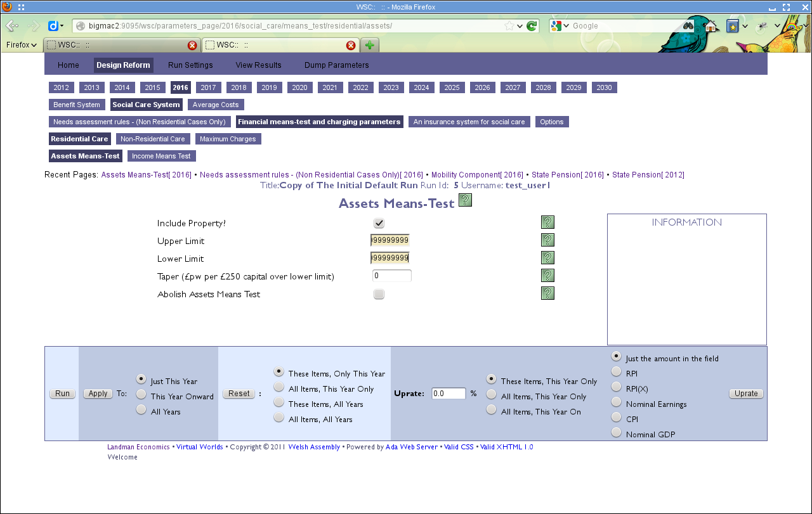Open the Firefox application menu
The image size is (812, 514).
pos(21,45)
